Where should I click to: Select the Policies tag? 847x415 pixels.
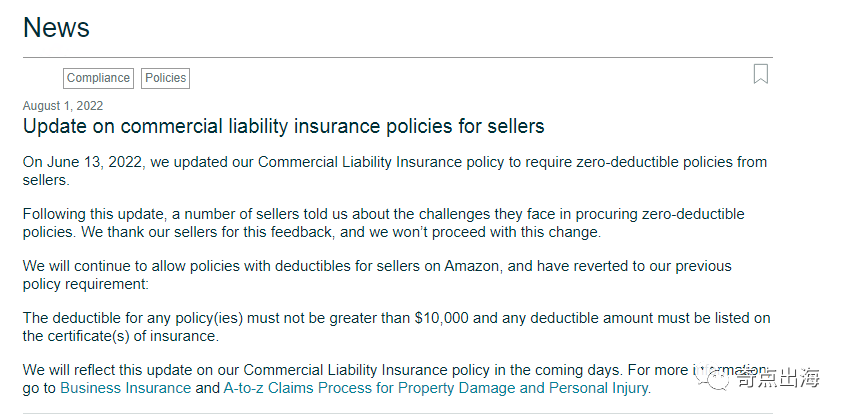click(x=165, y=78)
